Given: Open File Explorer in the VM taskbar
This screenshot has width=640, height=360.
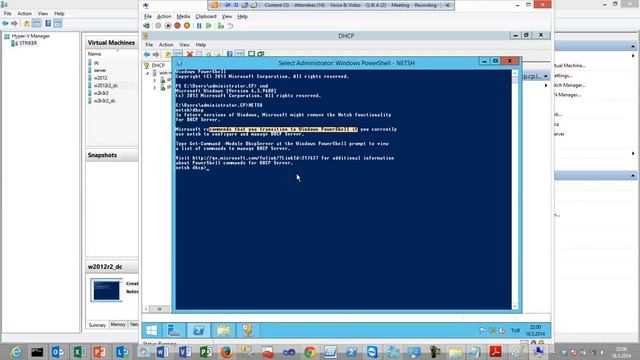Looking at the screenshot, I should (223, 330).
